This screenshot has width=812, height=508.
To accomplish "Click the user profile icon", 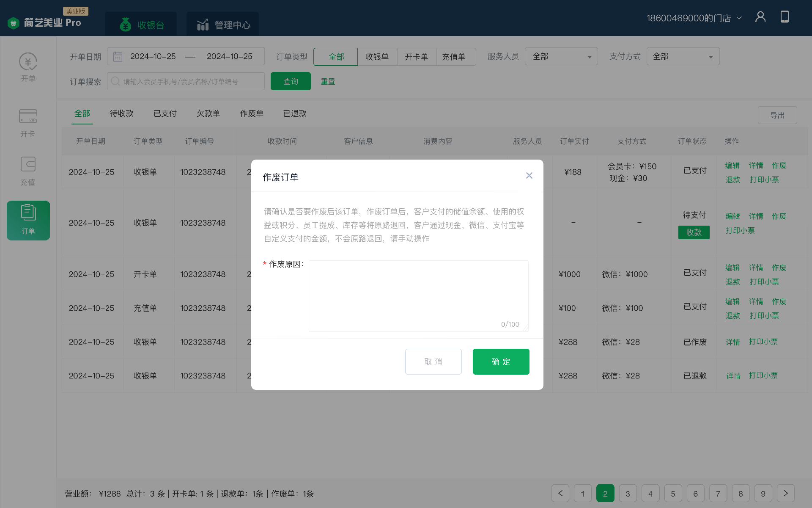I will (760, 17).
